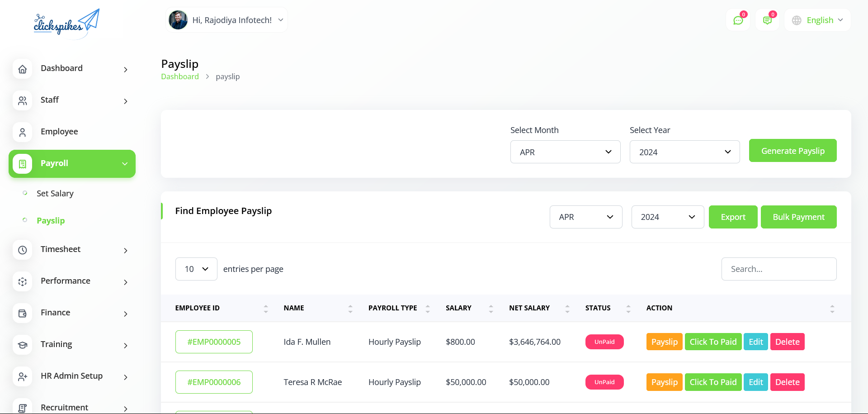Click the Bulk Payment button
The width and height of the screenshot is (868, 414).
pos(798,217)
